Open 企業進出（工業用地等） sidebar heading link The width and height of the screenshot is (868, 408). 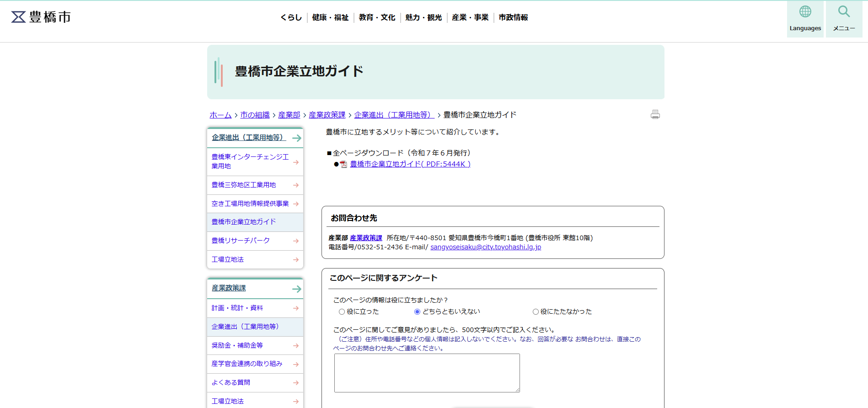[249, 138]
